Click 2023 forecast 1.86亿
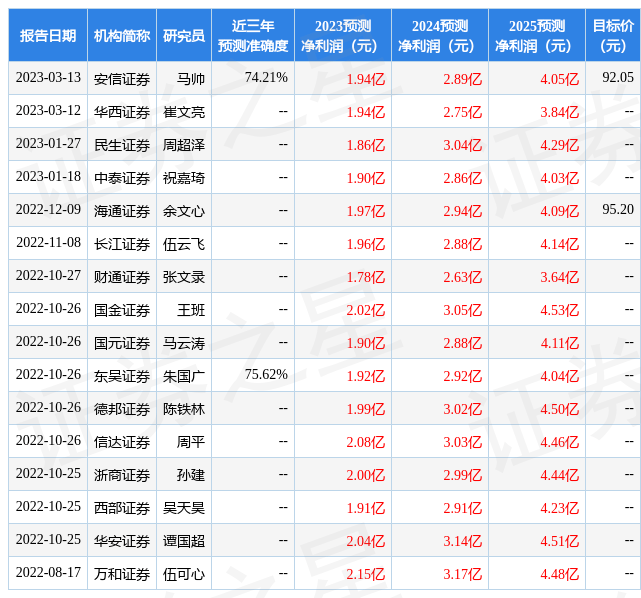641x598 pixels. click(x=365, y=145)
